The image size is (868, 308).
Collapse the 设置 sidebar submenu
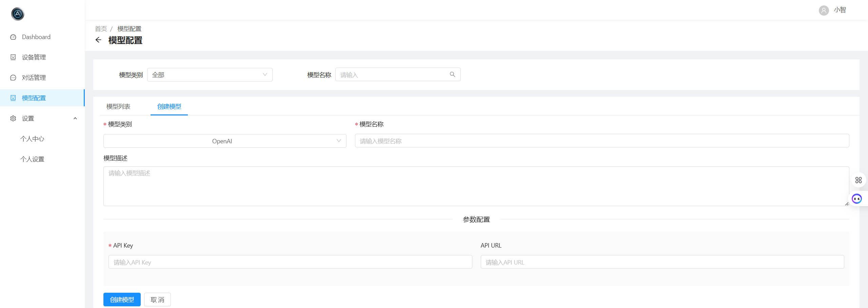(75, 119)
